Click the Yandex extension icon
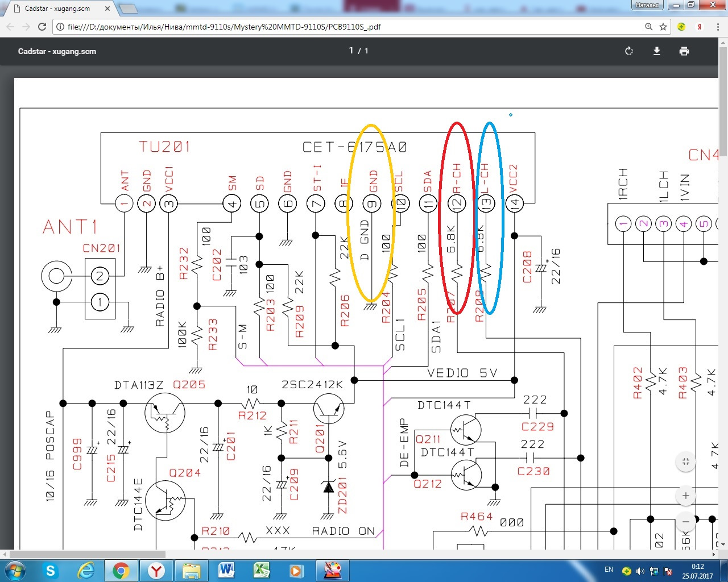728x582 pixels. 700,27
